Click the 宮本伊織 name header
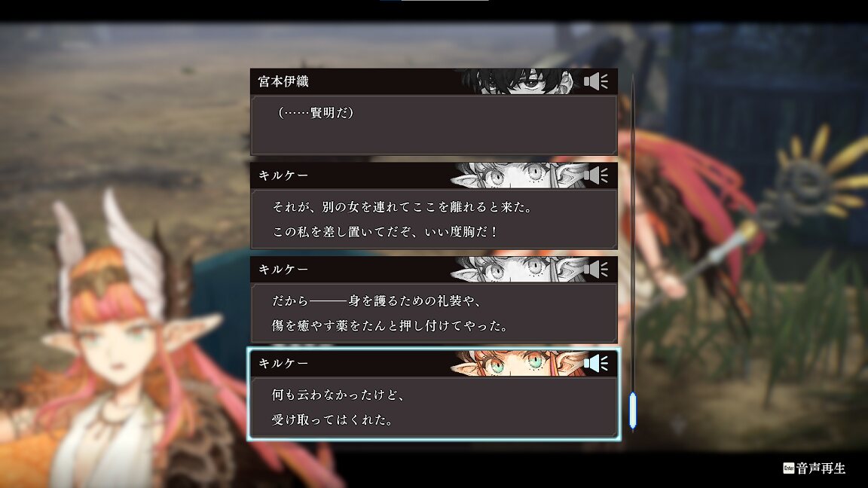Image resolution: width=868 pixels, height=488 pixels. pos(283,82)
